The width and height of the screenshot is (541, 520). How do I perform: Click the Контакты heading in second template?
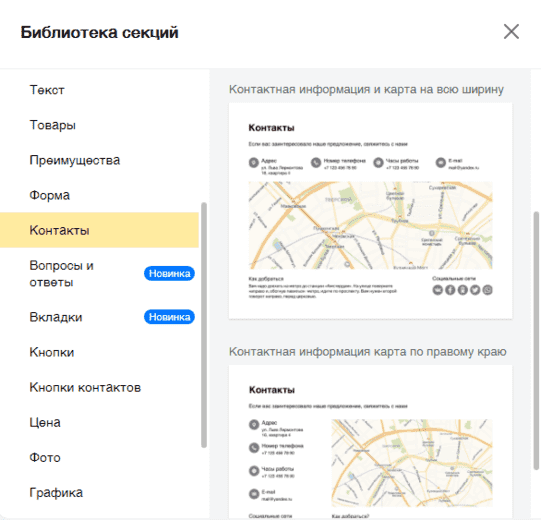point(272,390)
